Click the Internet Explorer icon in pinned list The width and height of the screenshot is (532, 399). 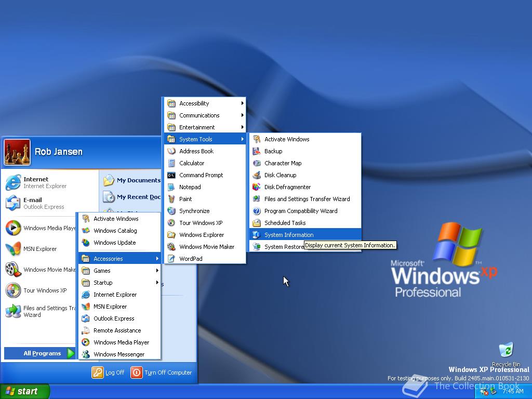click(13, 182)
